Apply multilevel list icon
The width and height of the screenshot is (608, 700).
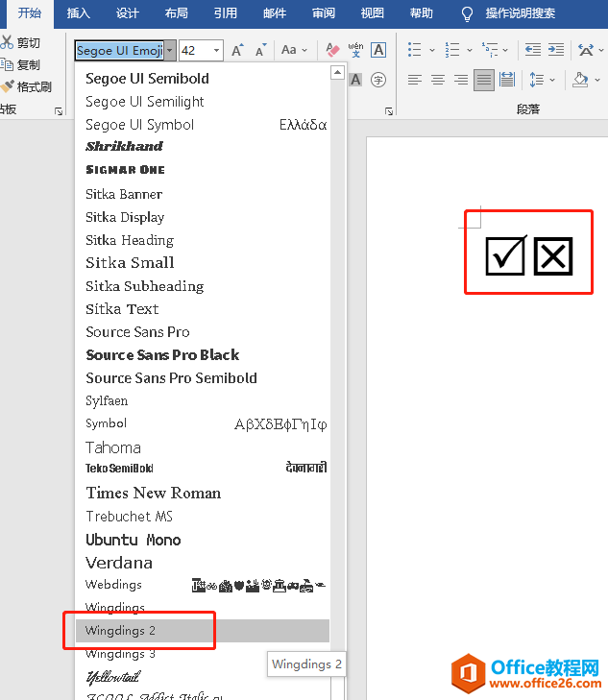490,50
